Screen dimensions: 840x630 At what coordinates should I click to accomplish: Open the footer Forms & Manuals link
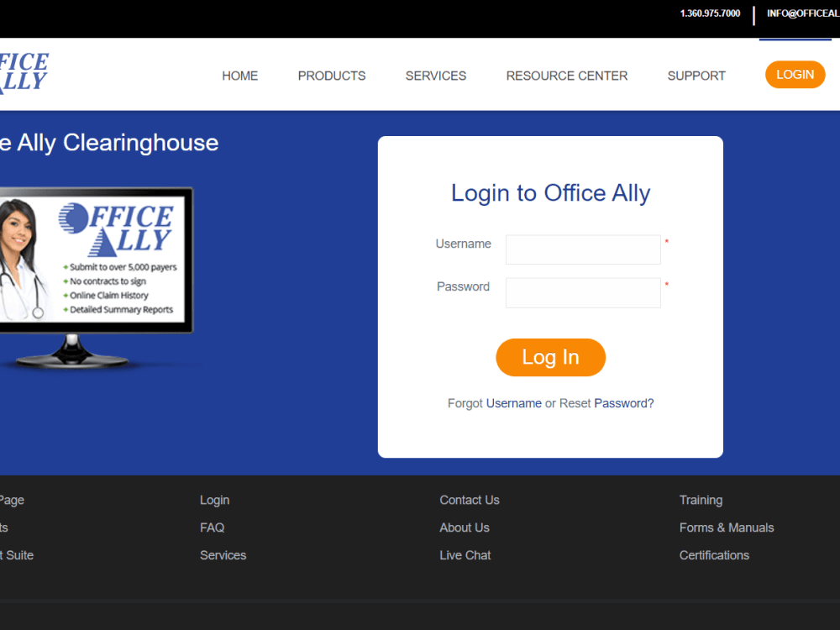point(727,528)
